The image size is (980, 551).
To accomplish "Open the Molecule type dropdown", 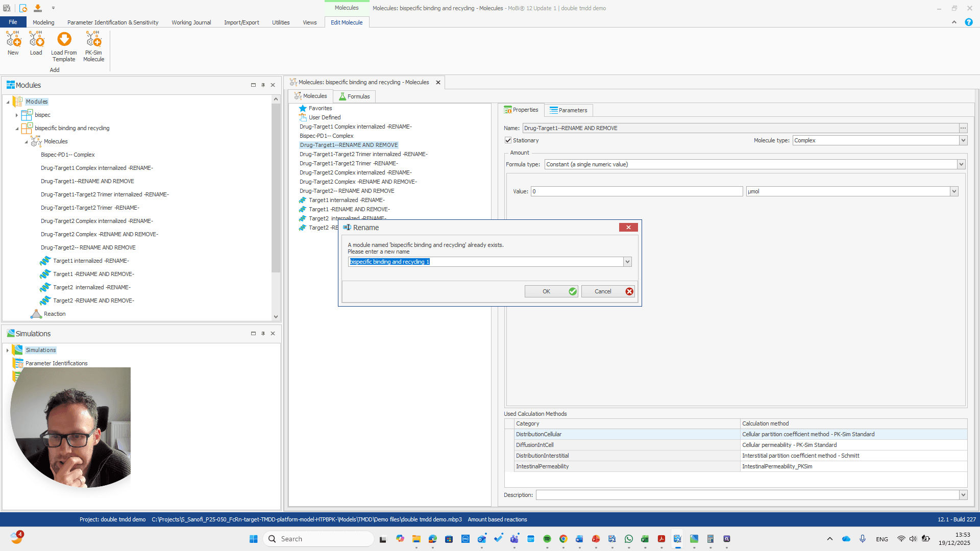I will [963, 140].
